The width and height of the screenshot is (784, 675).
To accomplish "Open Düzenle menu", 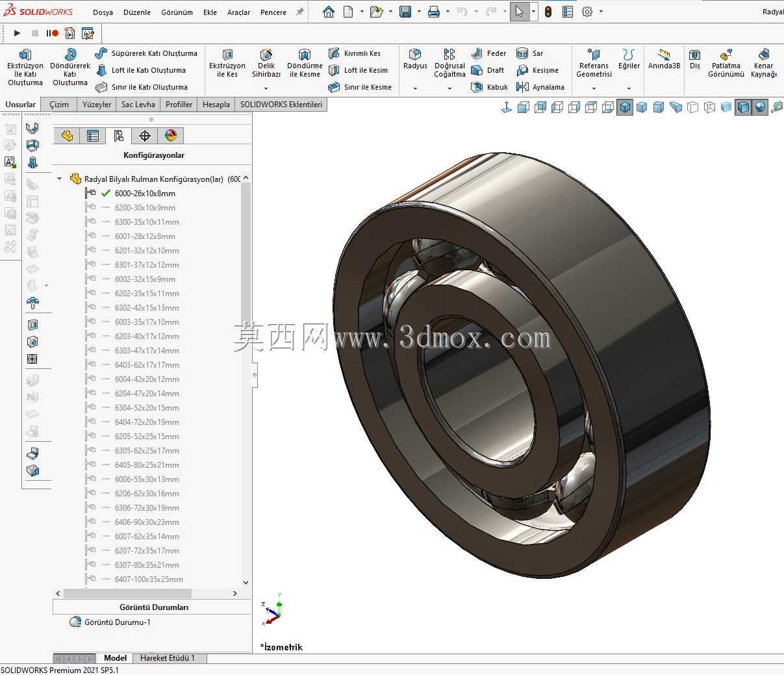I will [x=137, y=12].
